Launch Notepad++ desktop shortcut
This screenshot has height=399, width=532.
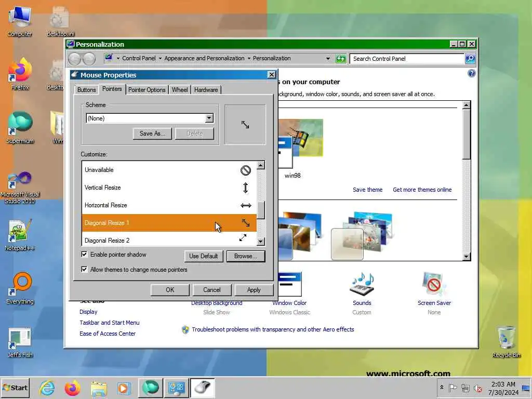point(20,235)
